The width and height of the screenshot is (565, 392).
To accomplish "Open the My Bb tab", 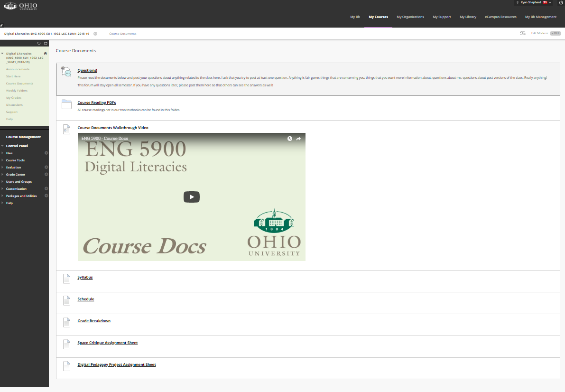I will [x=355, y=17].
